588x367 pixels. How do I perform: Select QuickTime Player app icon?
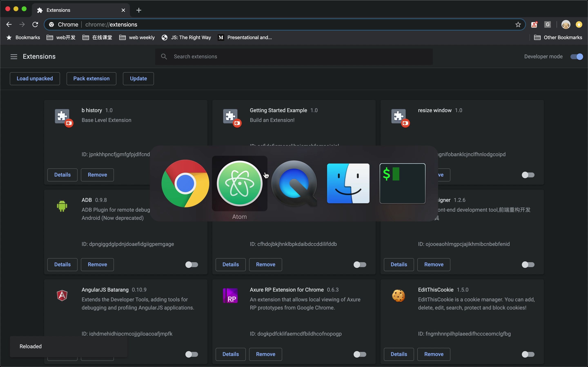[x=294, y=183]
